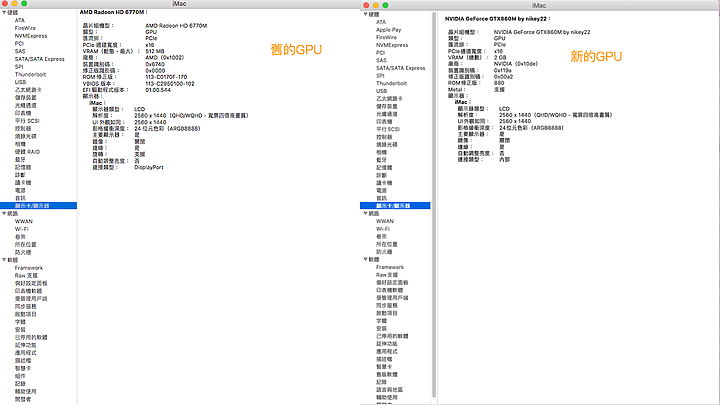The height and width of the screenshot is (405, 720).
Task: Select NVMExpress in the NVIDIA GeForce window sidebar
Action: (392, 45)
